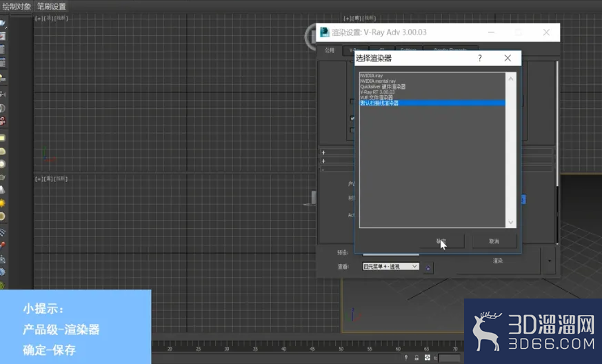The image size is (602, 364).
Task: Click frame 25 on timeline ruler
Action: point(198,349)
